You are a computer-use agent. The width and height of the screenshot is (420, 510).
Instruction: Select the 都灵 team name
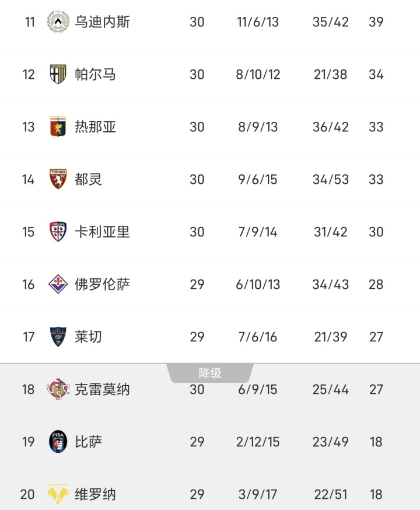coord(89,179)
